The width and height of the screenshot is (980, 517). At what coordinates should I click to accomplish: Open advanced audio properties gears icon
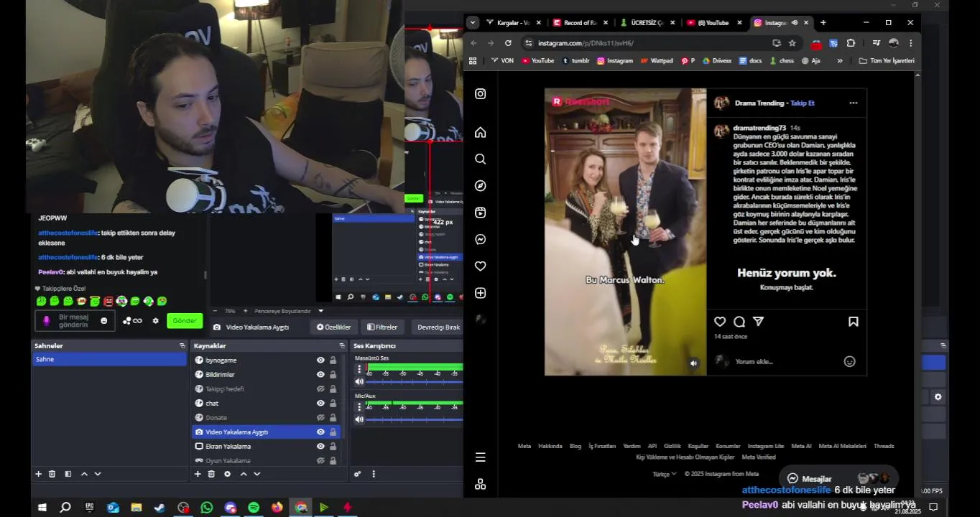point(357,474)
